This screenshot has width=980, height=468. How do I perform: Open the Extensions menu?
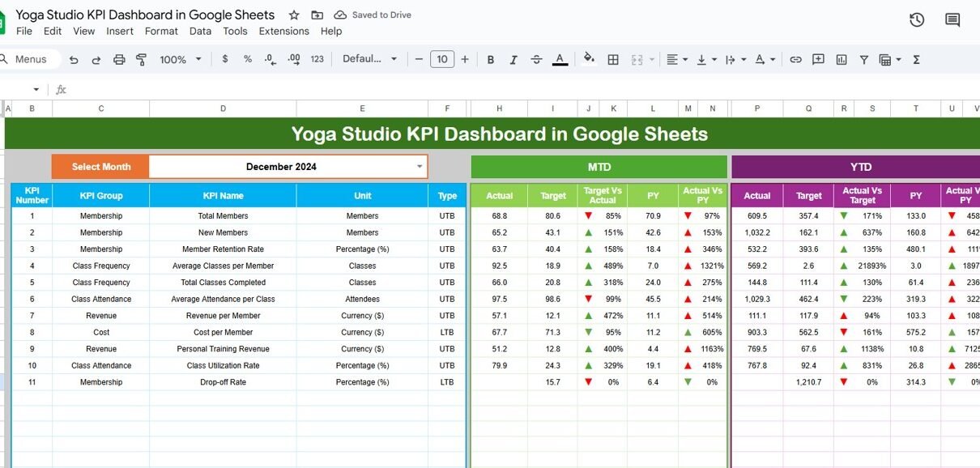click(283, 31)
